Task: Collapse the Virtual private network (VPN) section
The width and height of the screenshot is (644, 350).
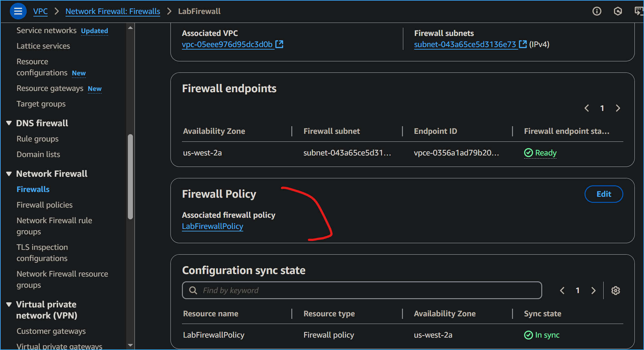Action: [x=9, y=304]
